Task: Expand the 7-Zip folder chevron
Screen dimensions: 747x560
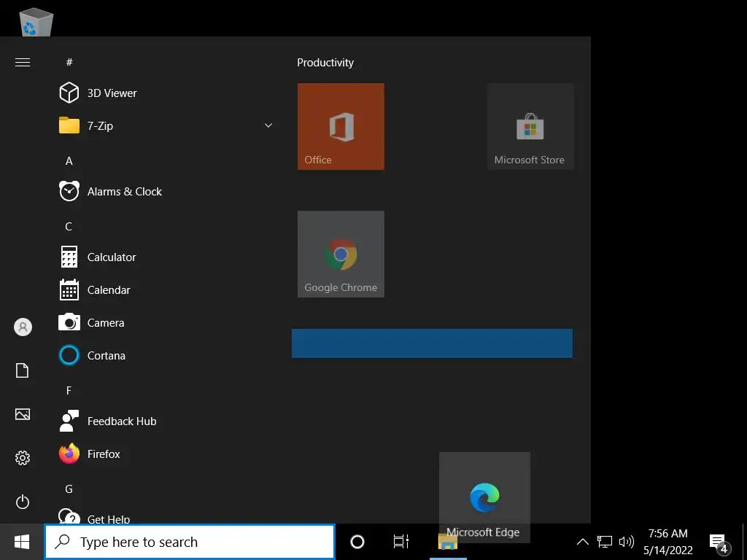Action: point(268,125)
